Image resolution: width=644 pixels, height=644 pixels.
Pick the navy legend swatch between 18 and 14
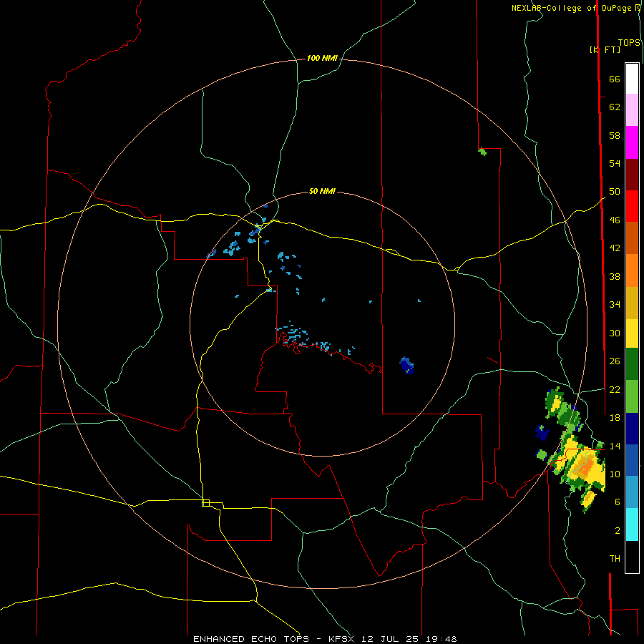point(632,429)
